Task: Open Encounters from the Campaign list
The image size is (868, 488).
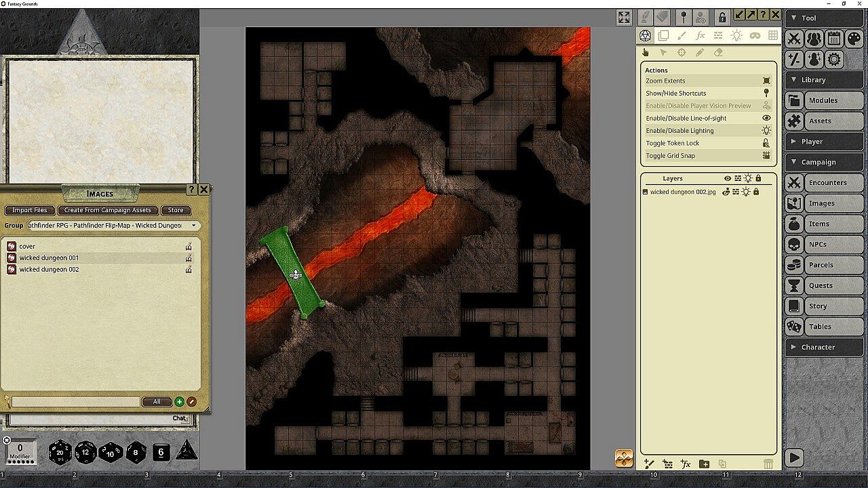Action: 824,182
